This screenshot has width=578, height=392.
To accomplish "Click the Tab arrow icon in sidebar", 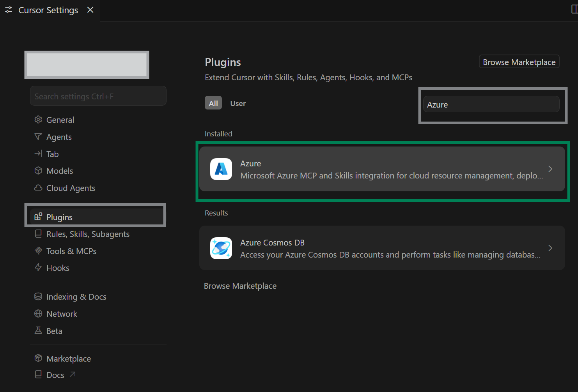I will (38, 154).
